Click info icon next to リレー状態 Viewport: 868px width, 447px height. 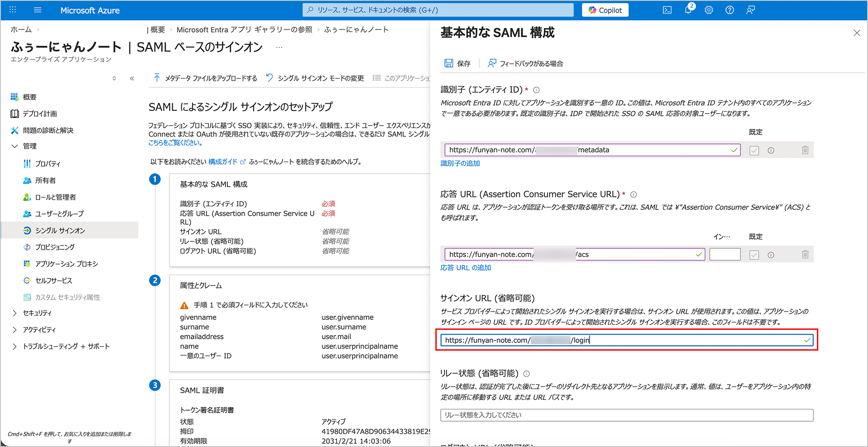(527, 374)
